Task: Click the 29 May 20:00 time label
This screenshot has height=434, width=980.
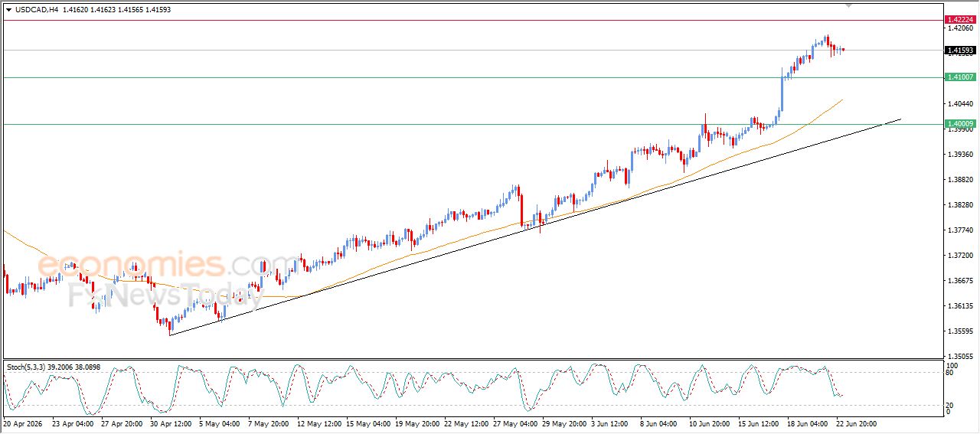Action: (x=563, y=423)
